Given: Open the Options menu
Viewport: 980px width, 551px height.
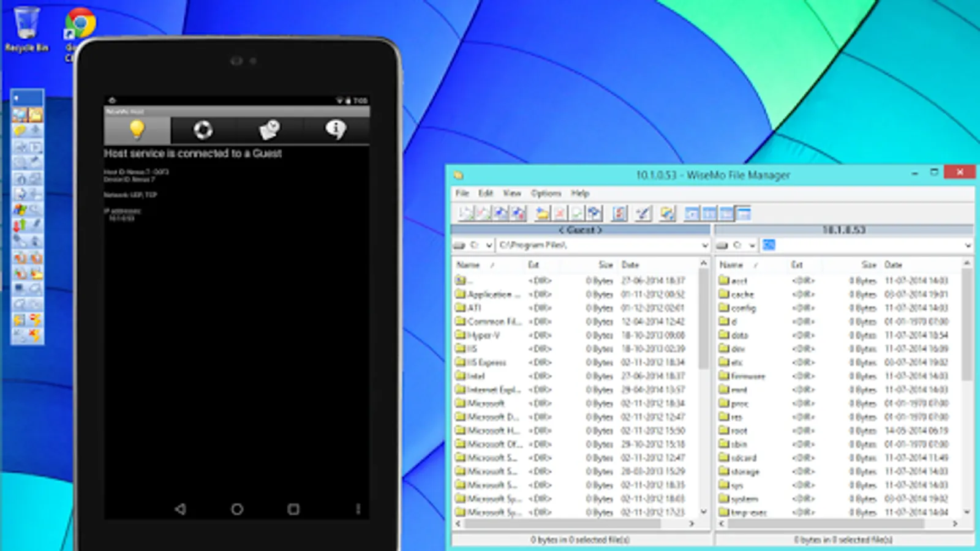Looking at the screenshot, I should (546, 193).
